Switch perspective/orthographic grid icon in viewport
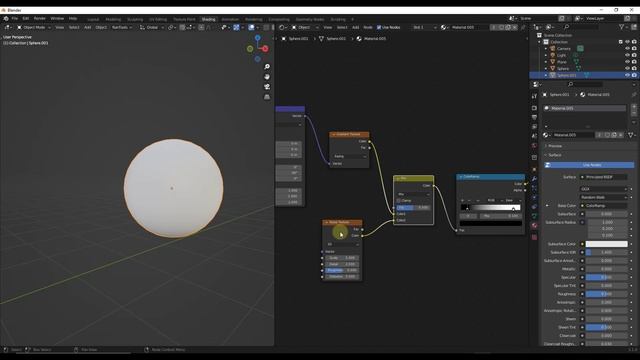The height and width of the screenshot is (360, 640). coord(267,97)
